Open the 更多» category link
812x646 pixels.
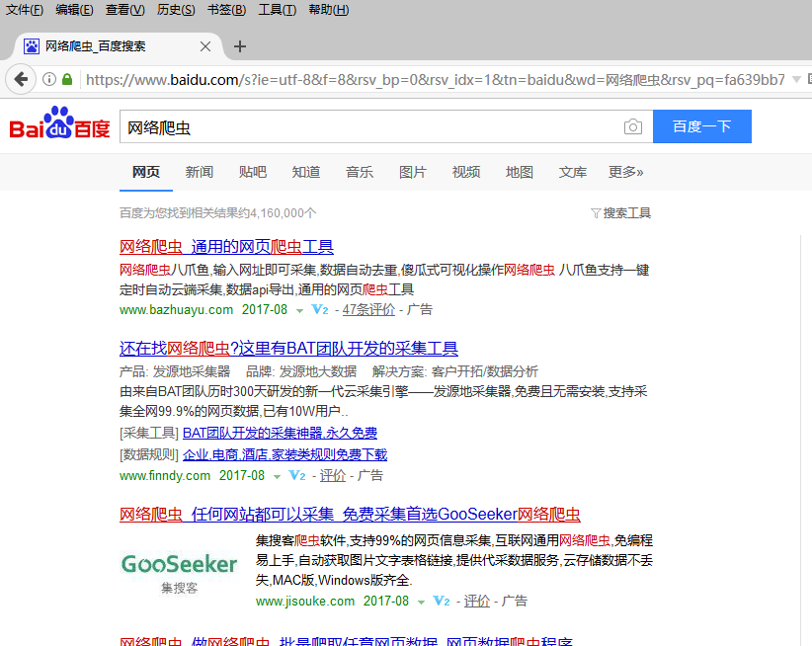pyautogui.click(x=625, y=172)
